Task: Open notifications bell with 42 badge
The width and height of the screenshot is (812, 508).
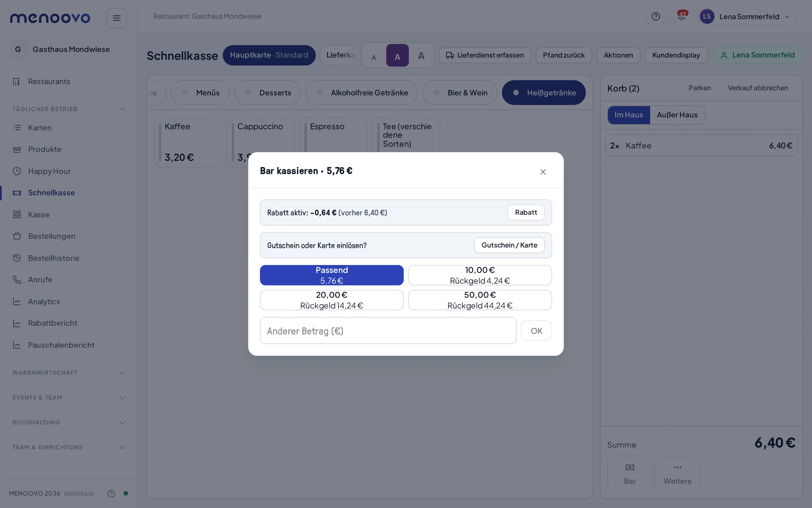Action: click(x=681, y=16)
